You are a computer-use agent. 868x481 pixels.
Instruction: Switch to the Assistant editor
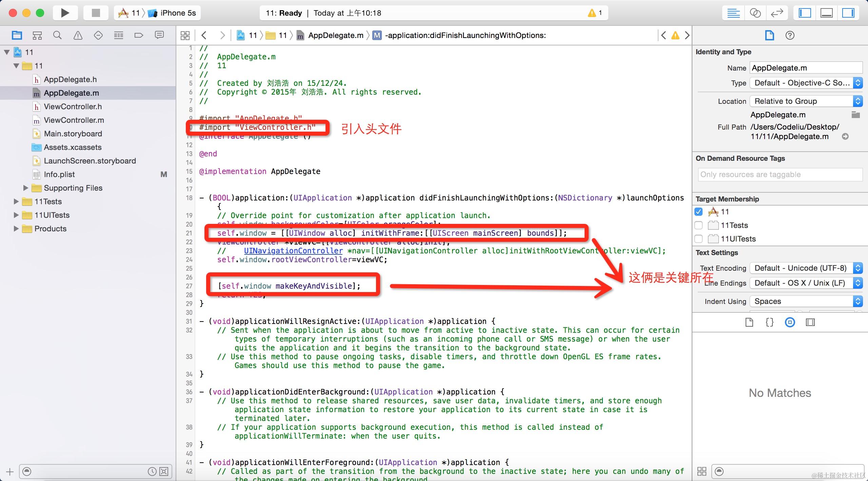[755, 13]
